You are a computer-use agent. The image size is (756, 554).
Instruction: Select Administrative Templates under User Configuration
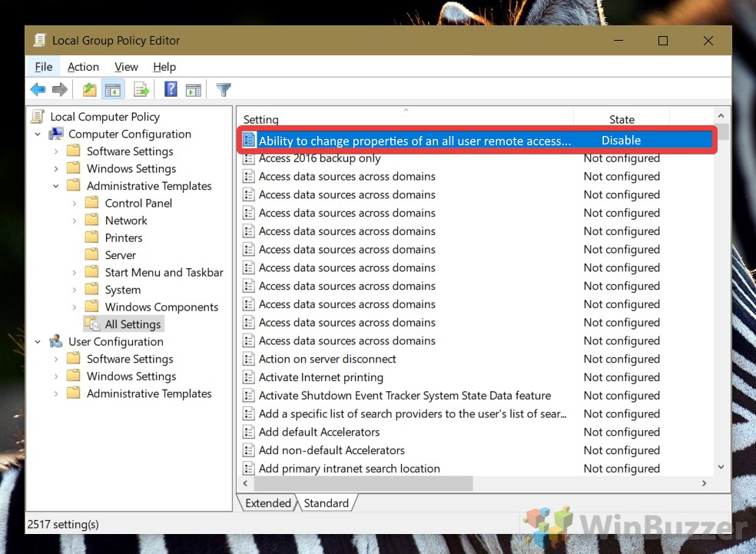149,393
